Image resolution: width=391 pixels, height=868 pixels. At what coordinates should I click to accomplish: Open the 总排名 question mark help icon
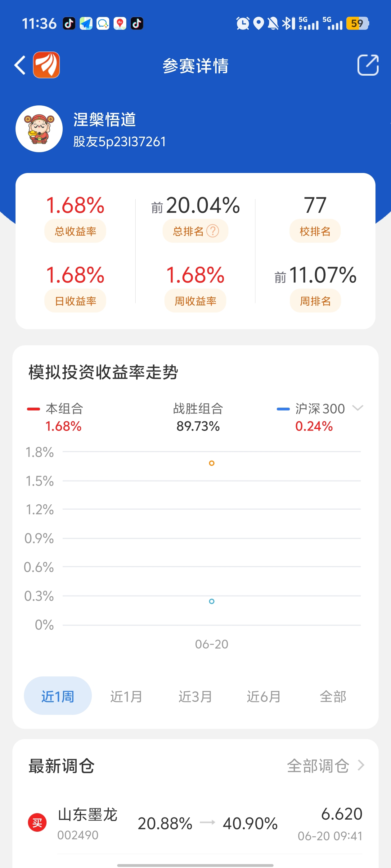coord(213,231)
